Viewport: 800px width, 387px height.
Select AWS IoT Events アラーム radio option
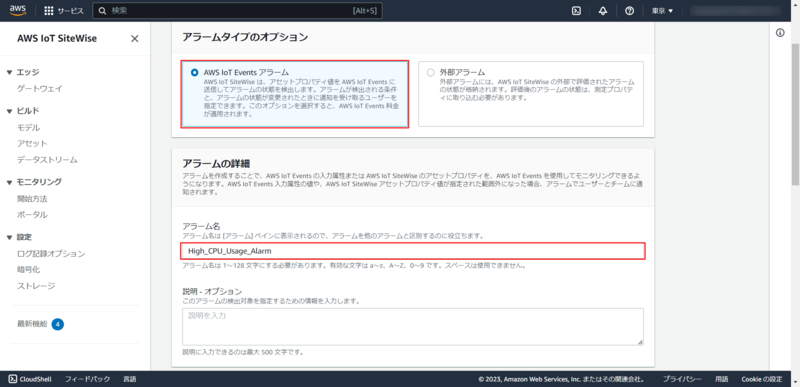[x=194, y=72]
